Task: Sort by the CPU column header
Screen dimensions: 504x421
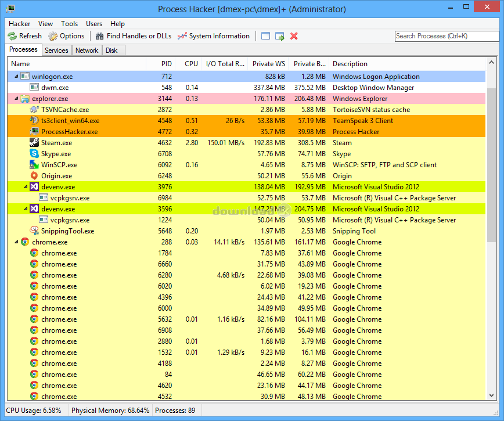Action: coord(188,64)
